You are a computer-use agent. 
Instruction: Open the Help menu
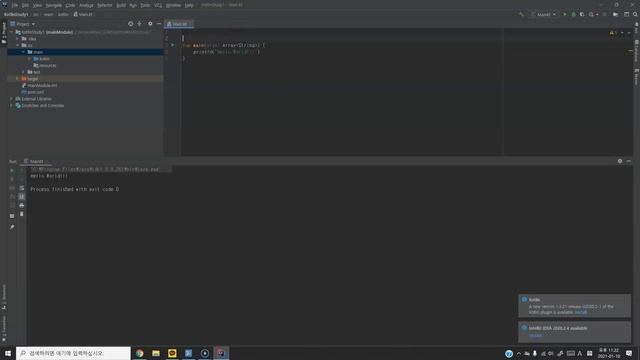(189, 5)
